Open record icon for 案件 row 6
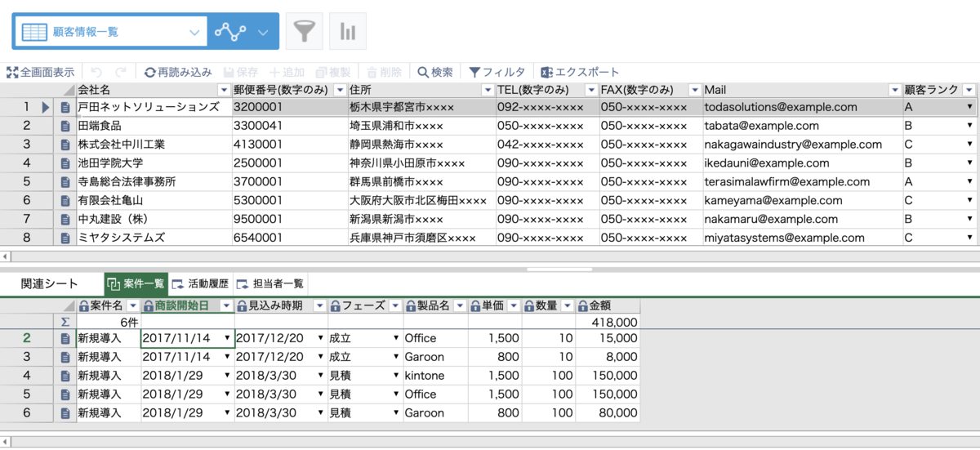 click(x=65, y=413)
